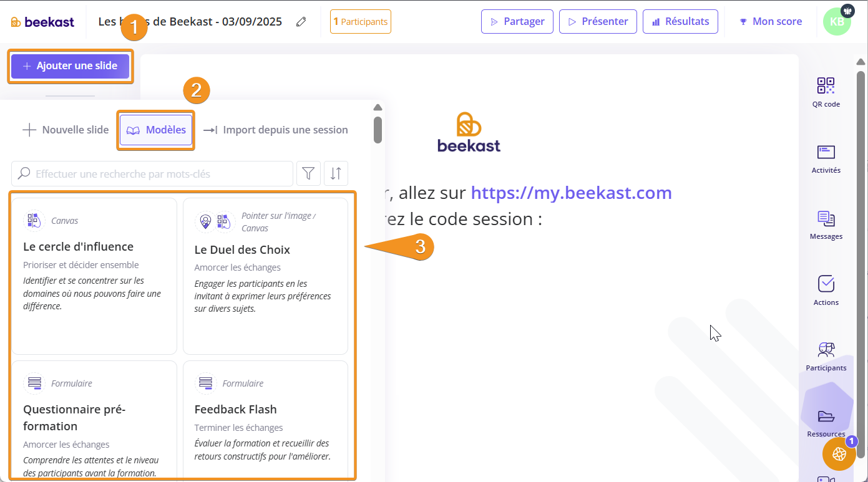Select the Nouvelle slide tab
868x482 pixels.
pyautogui.click(x=66, y=130)
